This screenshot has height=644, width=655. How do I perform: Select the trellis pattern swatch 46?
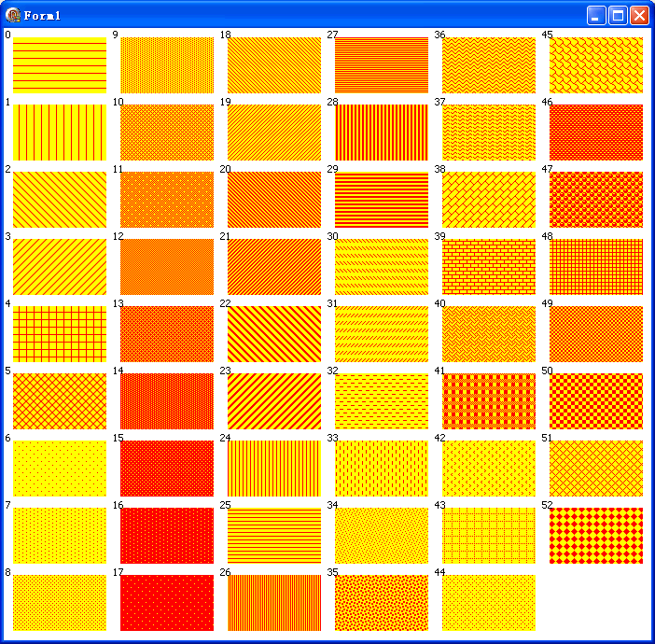point(596,133)
